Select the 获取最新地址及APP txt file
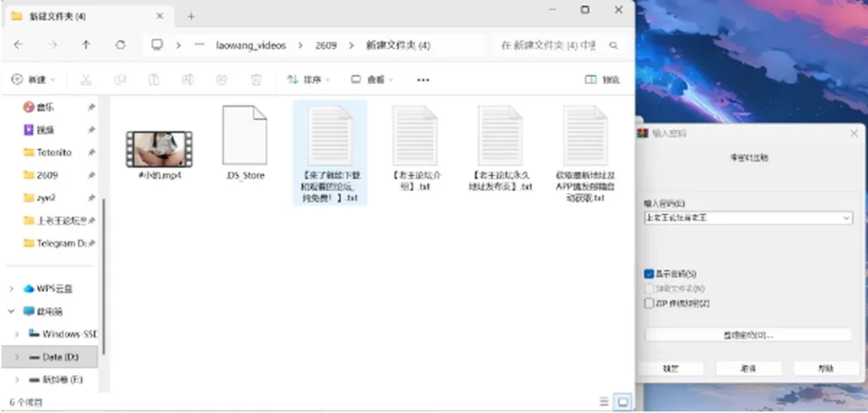 coord(586,154)
